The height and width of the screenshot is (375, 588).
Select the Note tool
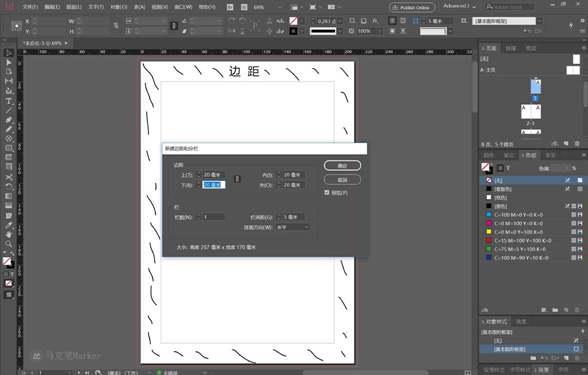(x=8, y=216)
